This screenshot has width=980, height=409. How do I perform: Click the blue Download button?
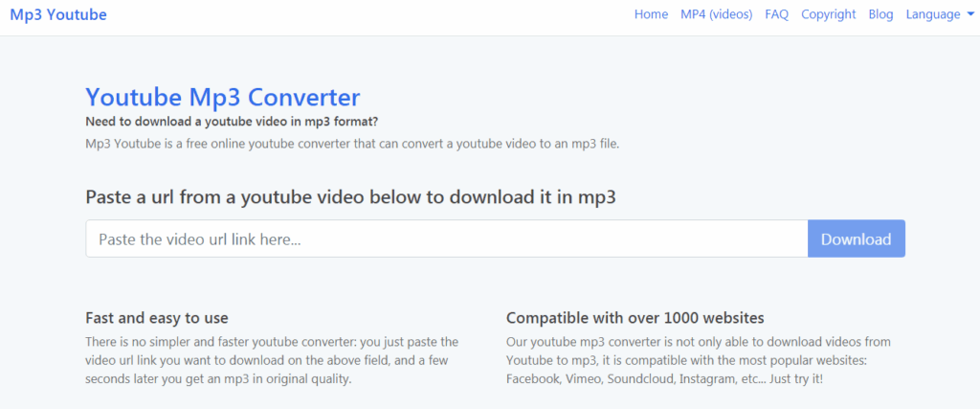click(x=857, y=239)
